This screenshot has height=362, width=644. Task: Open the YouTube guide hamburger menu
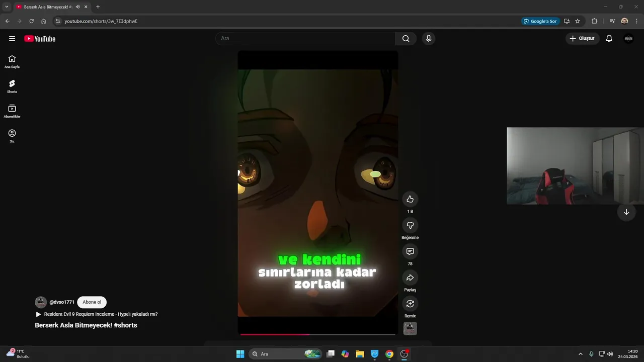coord(12,39)
